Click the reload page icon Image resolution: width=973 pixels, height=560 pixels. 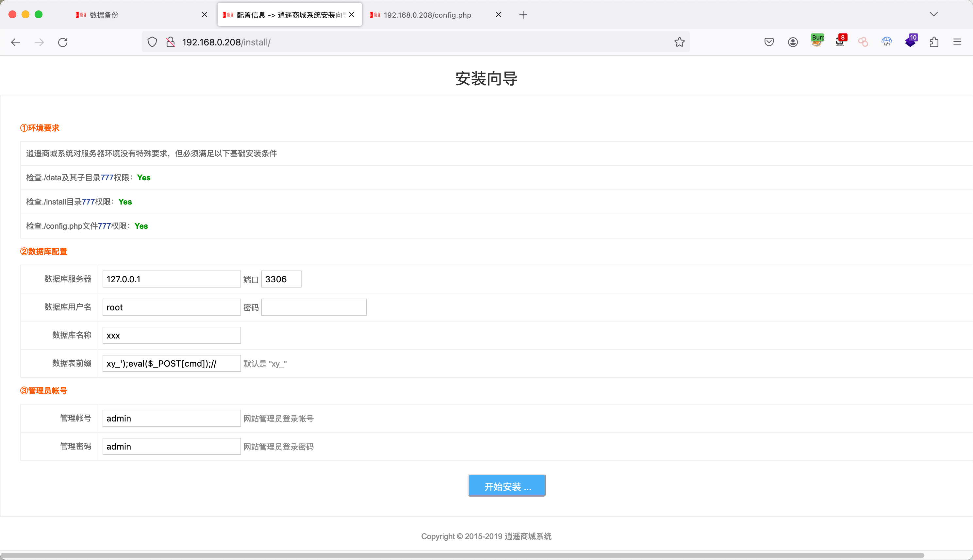63,42
